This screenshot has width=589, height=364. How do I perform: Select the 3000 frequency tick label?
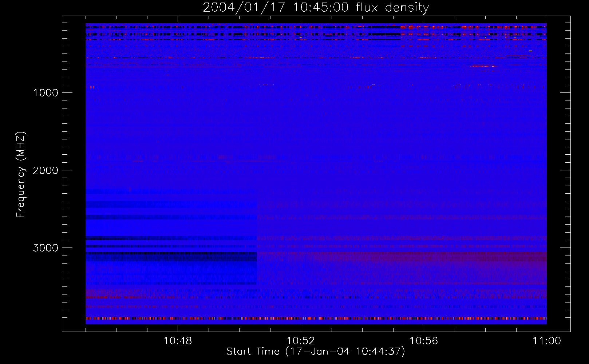pos(46,248)
